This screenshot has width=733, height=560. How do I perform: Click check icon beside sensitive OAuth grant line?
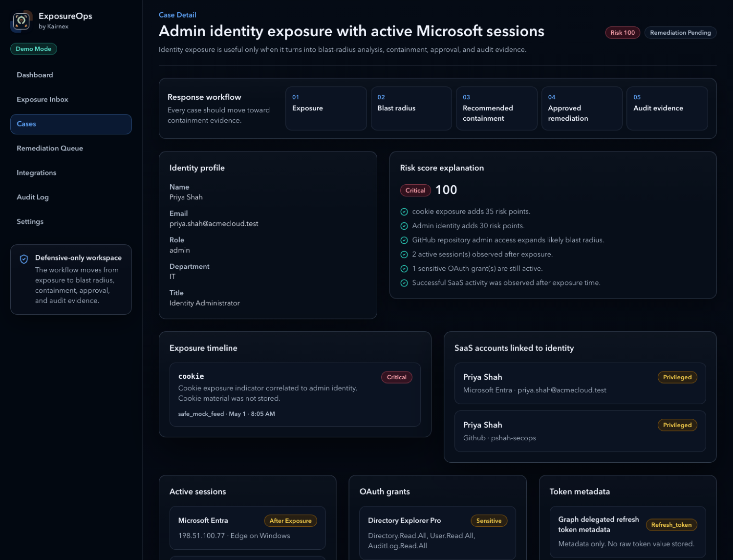[404, 269]
